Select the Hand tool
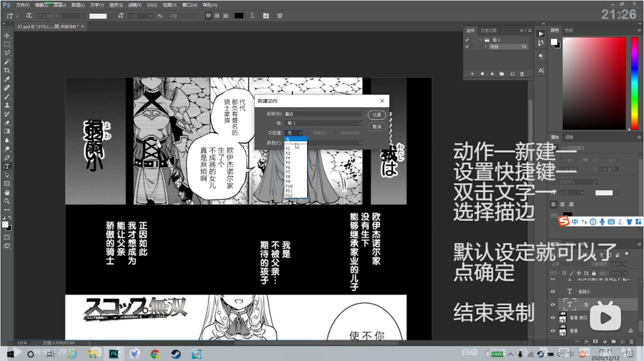644x361 pixels. click(7, 192)
